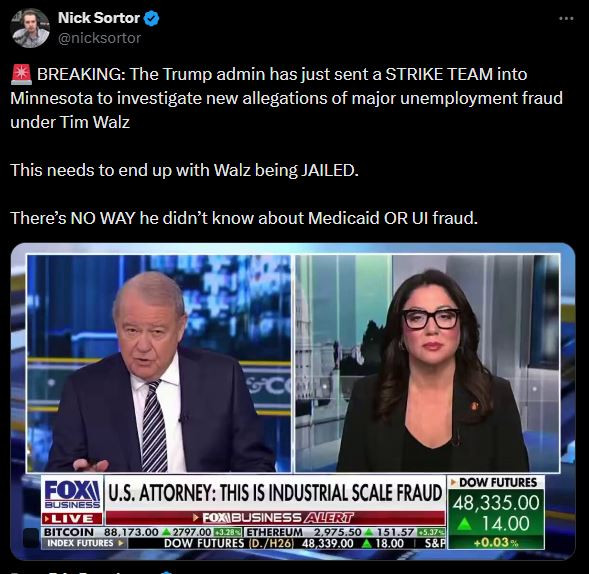Open Nick Sortor's profile avatar
Image resolution: width=589 pixels, height=574 pixels.
tap(30, 28)
